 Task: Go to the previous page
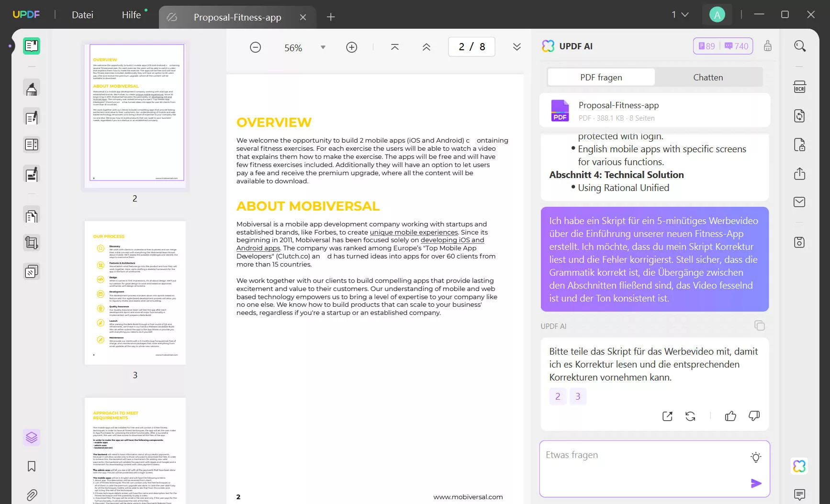pos(426,47)
